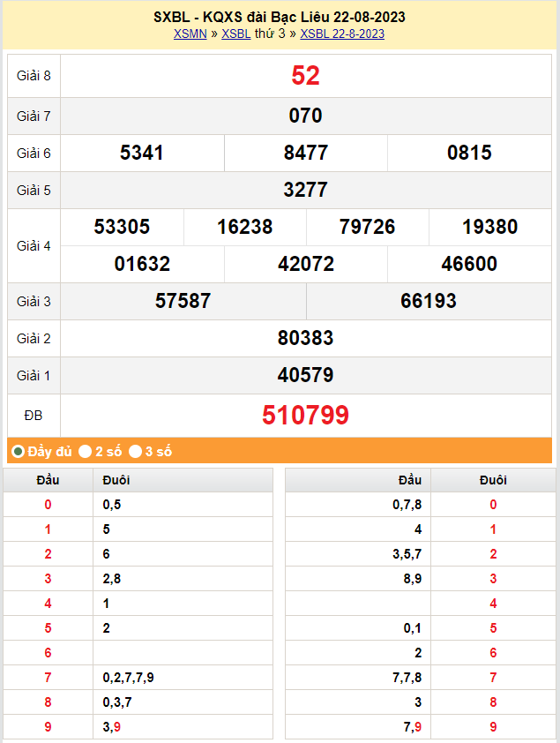The height and width of the screenshot is (743, 560).
Task: Open the XSBL 22-8-2023 link
Action: pos(342,34)
